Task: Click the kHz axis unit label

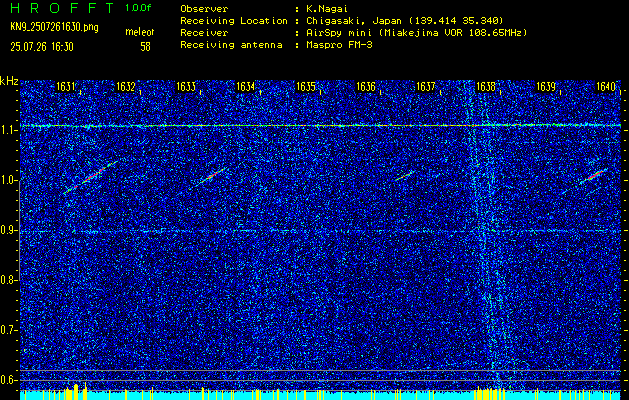Action: pos(9,81)
